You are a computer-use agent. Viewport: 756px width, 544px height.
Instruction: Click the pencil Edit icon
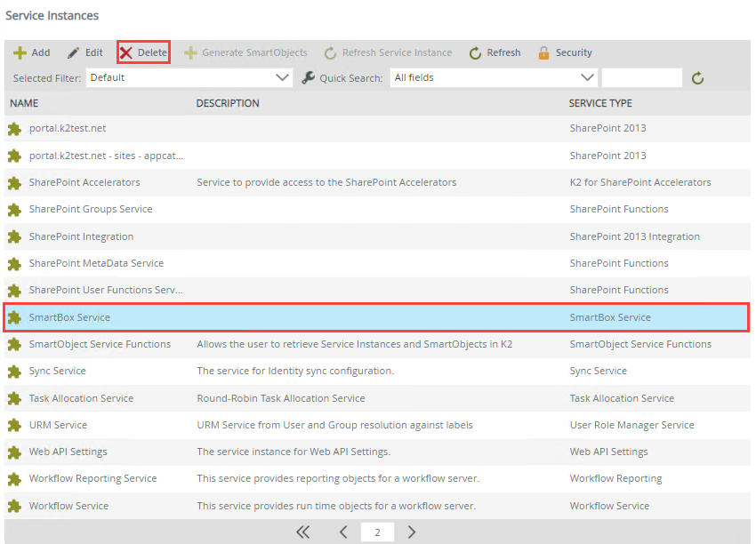click(74, 53)
